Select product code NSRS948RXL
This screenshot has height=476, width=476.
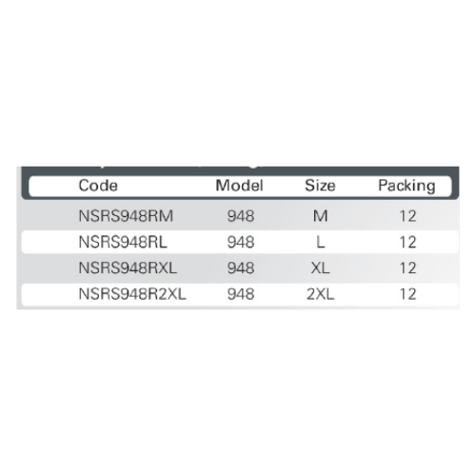point(128,268)
